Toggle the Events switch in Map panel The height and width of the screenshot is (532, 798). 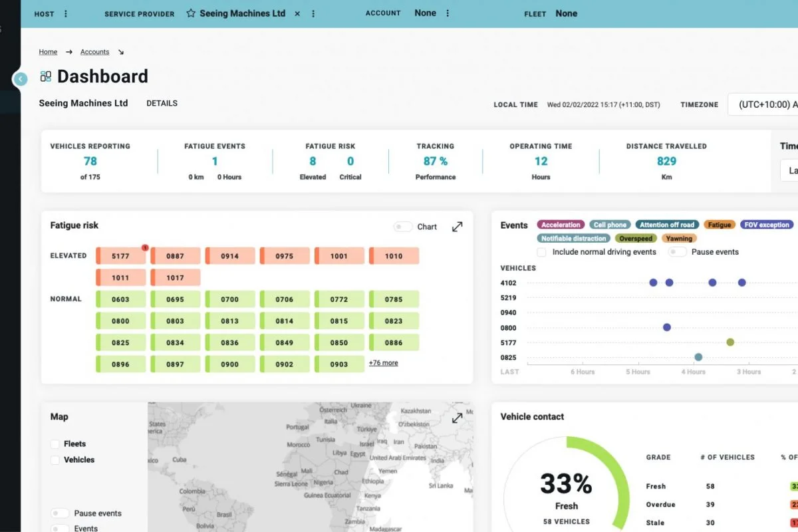click(60, 528)
